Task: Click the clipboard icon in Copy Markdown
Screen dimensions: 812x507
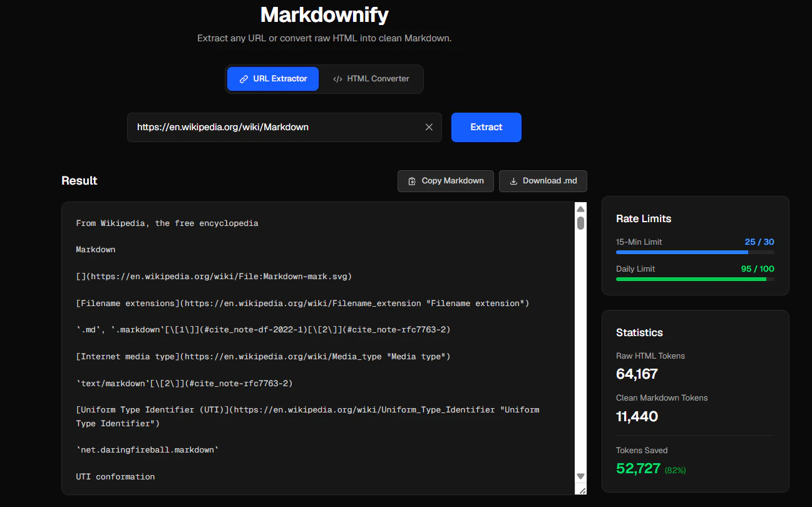Action: pyautogui.click(x=412, y=181)
